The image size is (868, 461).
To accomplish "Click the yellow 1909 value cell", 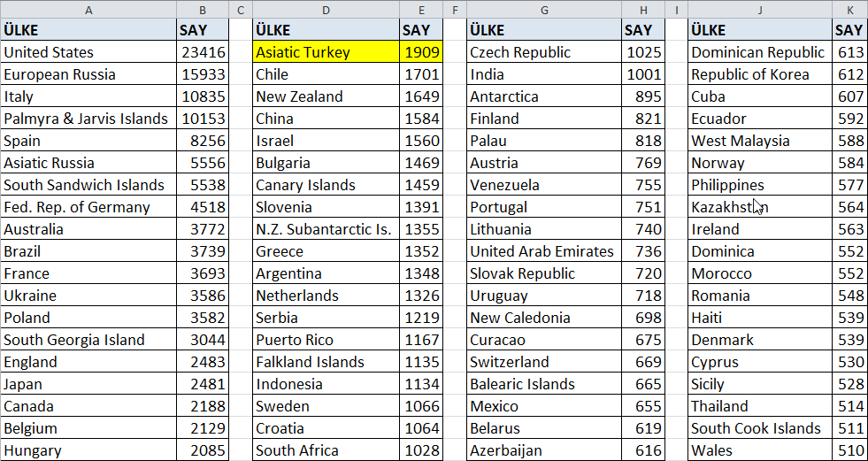I will [421, 52].
